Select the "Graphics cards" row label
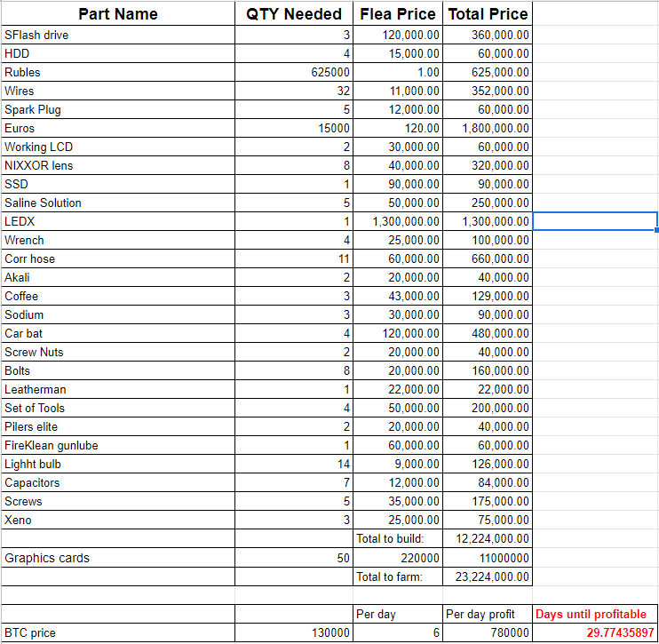 [x=117, y=558]
